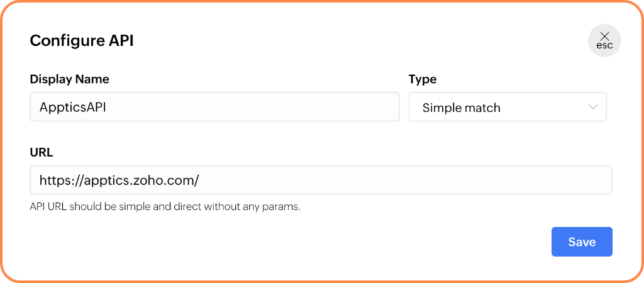Click blank space left of Save button
This screenshot has width=644, height=283.
(x=377, y=241)
